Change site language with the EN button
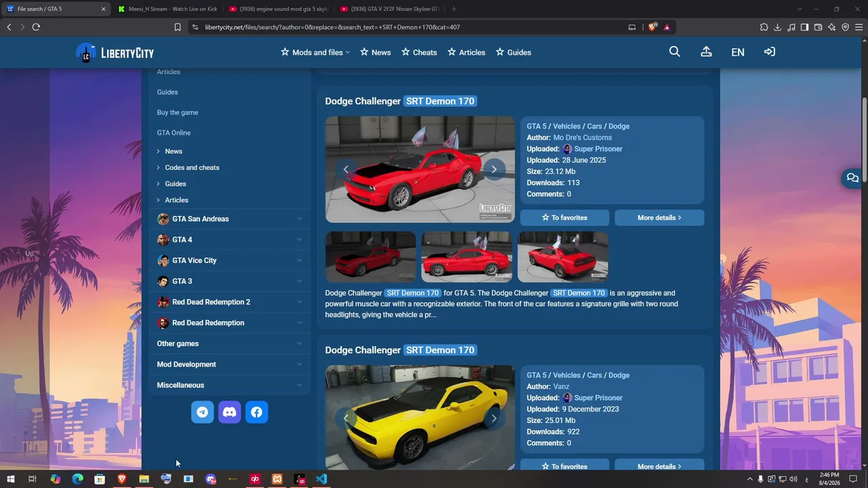This screenshot has height=488, width=868. coord(738,52)
